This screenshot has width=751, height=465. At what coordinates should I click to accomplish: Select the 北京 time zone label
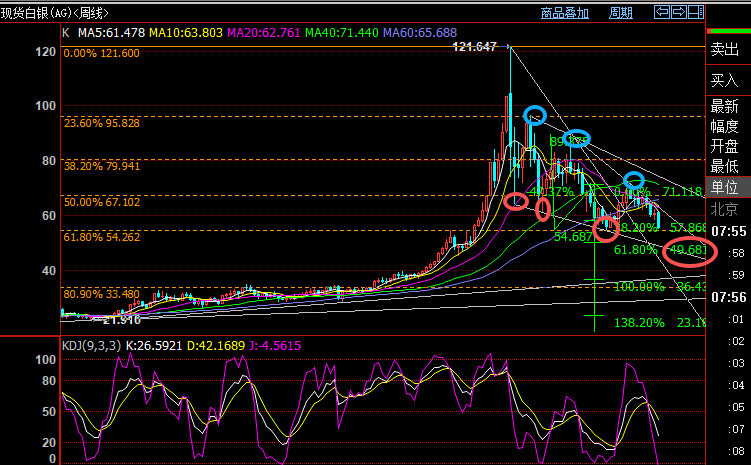(724, 209)
